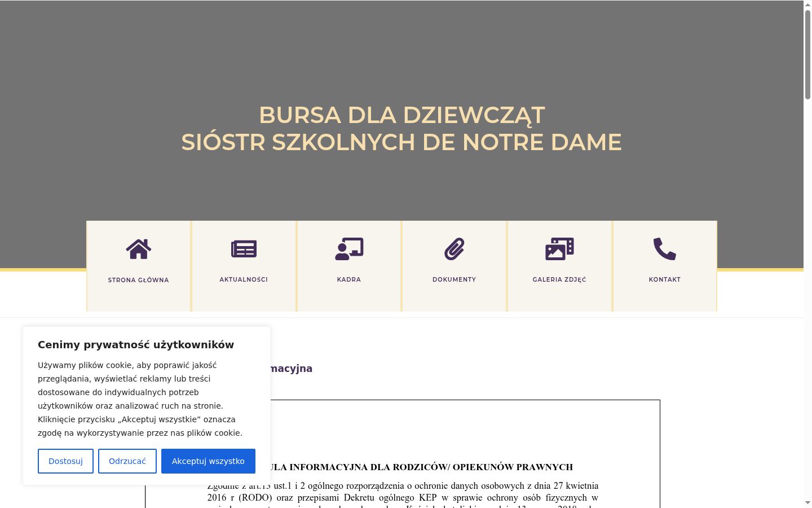Click the house icon for Strona Główna
This screenshot has height=508, width=812.
[139, 249]
